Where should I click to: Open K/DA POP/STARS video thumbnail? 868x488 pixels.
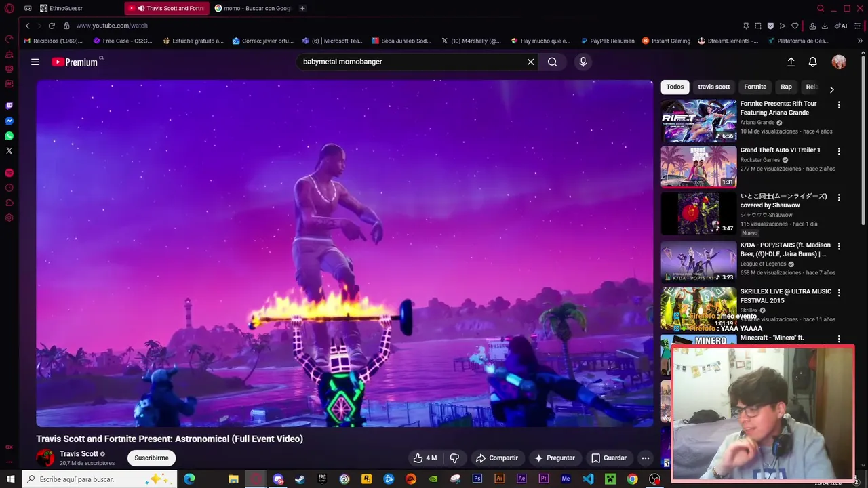698,262
